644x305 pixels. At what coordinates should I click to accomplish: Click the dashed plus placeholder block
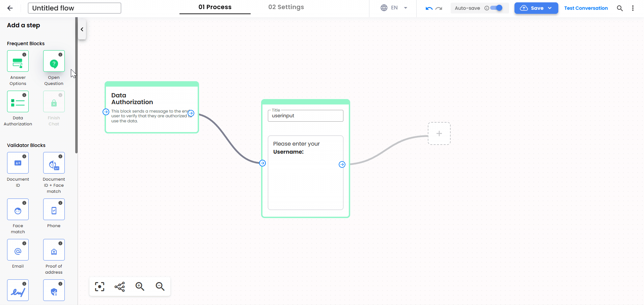[439, 134]
